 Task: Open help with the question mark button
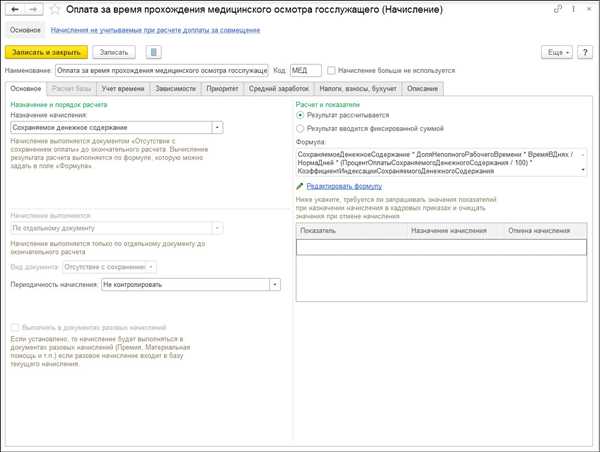(587, 51)
